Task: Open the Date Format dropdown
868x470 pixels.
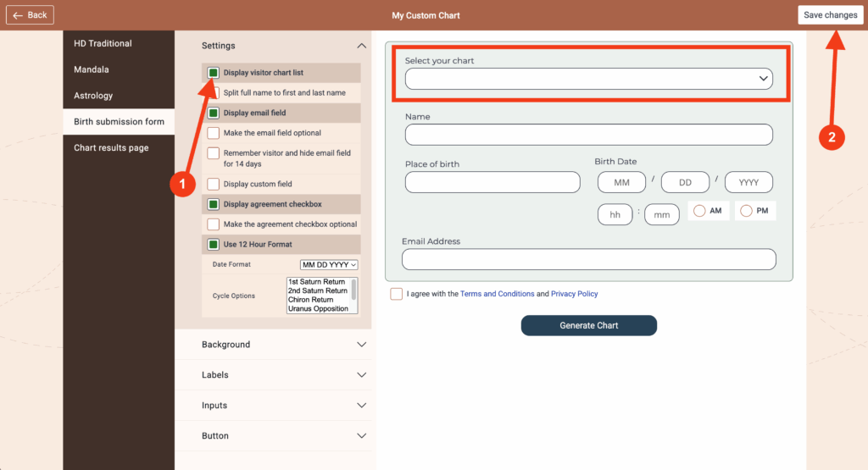Action: pyautogui.click(x=330, y=265)
